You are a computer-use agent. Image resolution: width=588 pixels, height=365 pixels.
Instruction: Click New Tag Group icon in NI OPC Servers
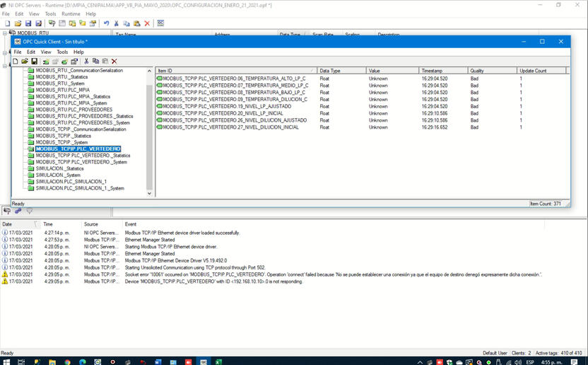pos(72,23)
